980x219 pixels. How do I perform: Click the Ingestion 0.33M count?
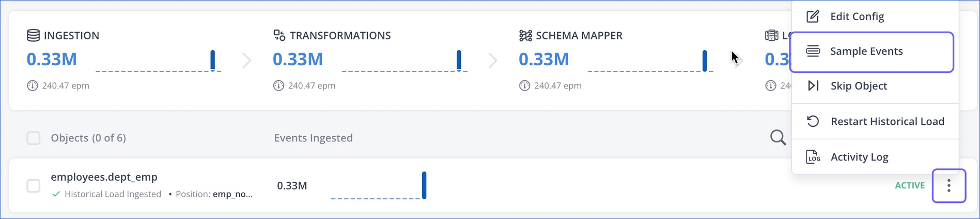(x=52, y=60)
